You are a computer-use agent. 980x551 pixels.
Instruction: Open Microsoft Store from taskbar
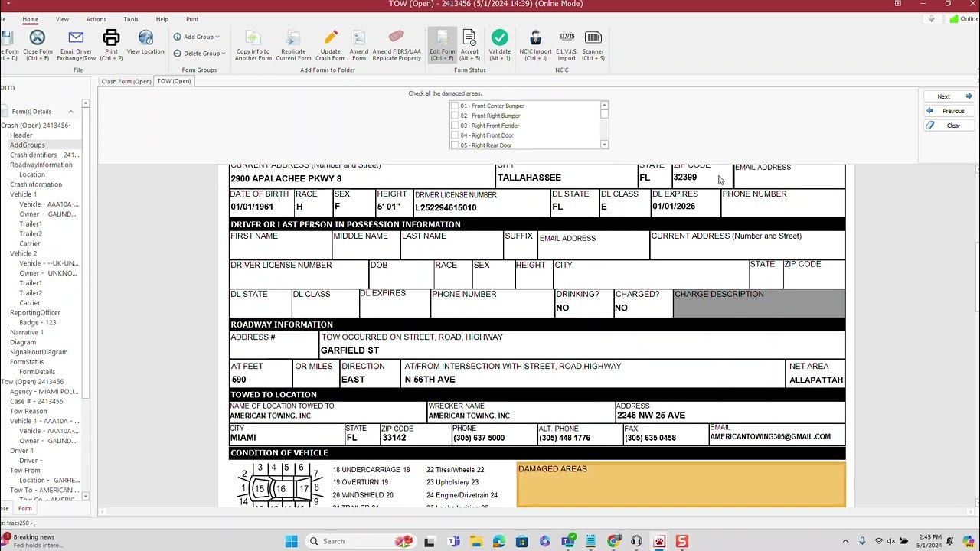pyautogui.click(x=521, y=542)
